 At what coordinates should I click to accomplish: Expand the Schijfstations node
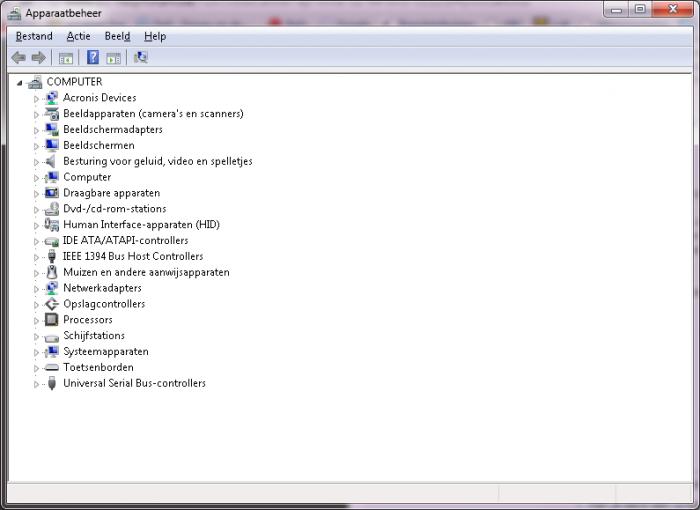pyautogui.click(x=36, y=336)
